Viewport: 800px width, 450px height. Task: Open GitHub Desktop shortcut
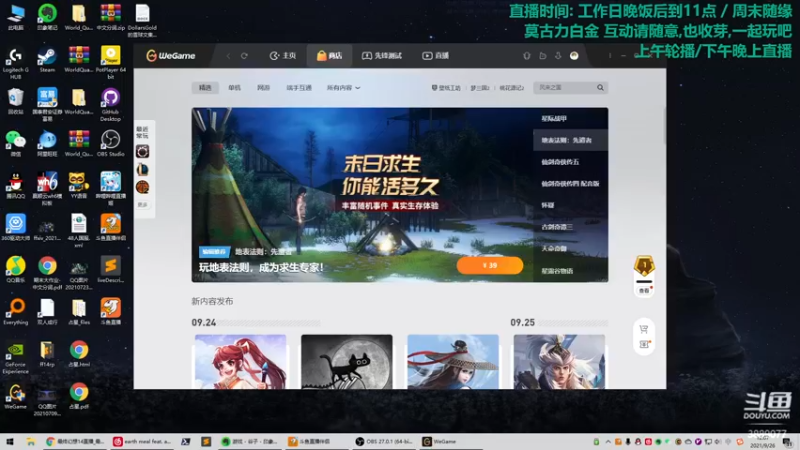click(110, 105)
